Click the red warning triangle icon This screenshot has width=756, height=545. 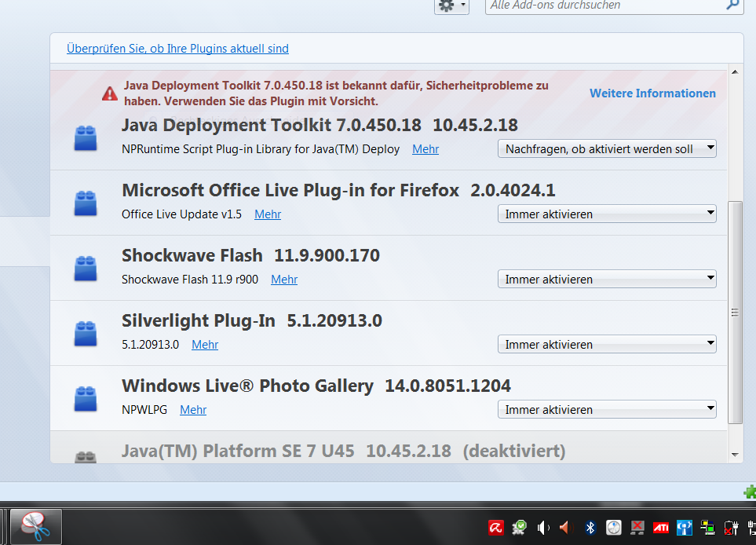(110, 93)
